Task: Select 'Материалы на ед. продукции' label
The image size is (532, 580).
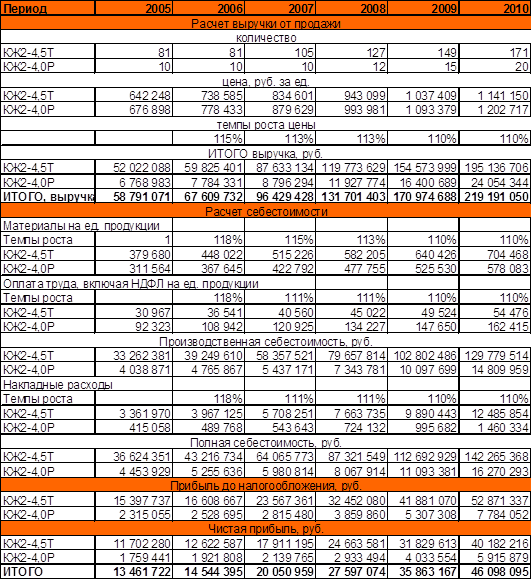Action: click(x=81, y=225)
